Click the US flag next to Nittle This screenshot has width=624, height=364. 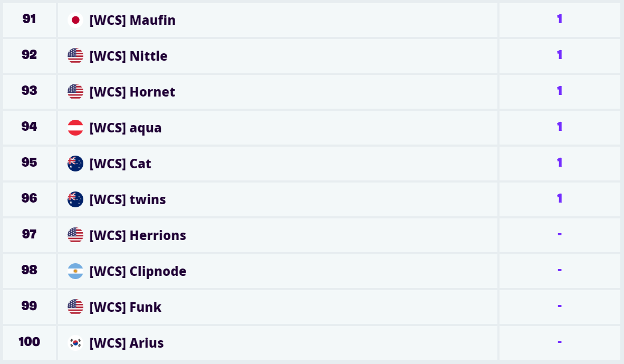tap(75, 56)
